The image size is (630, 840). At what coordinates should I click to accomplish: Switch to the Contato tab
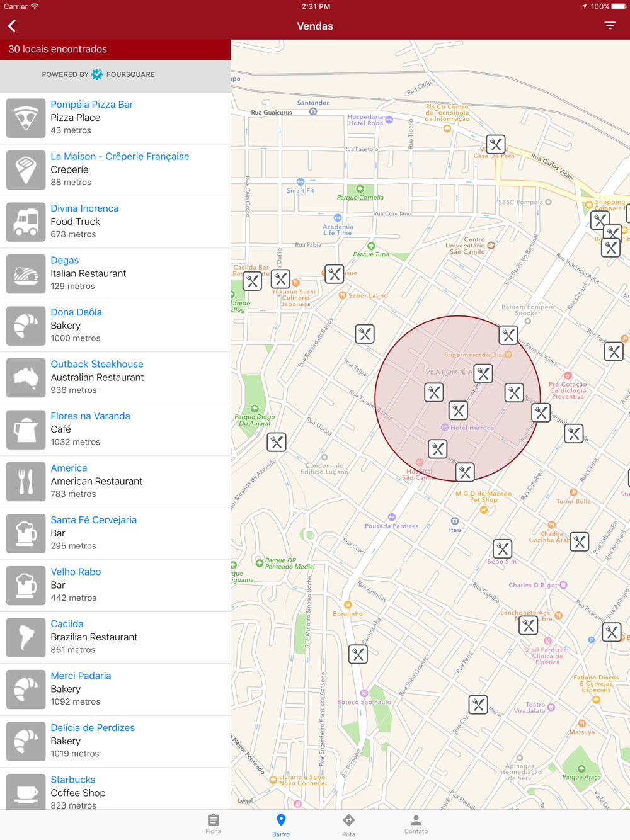tap(416, 824)
